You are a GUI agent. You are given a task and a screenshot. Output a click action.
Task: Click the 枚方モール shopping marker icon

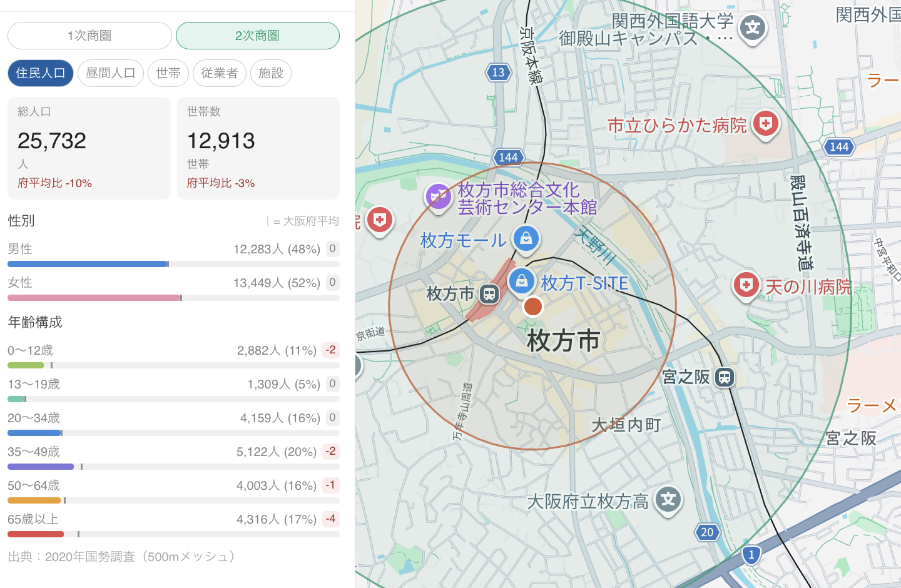click(x=526, y=239)
